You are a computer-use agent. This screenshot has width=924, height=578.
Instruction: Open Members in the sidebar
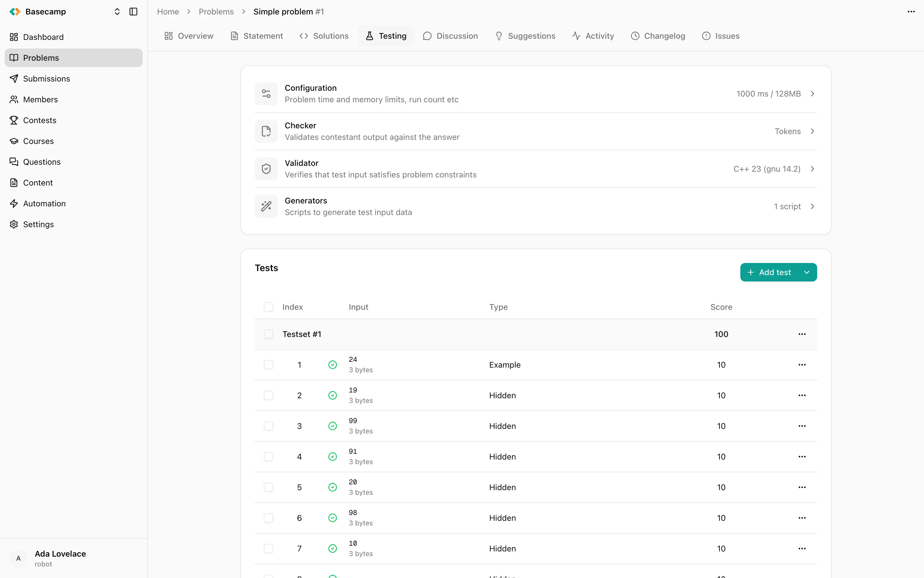pos(73,99)
